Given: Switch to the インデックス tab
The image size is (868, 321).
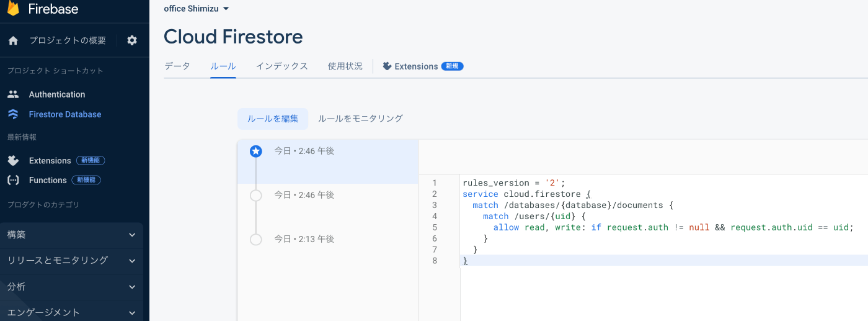Looking at the screenshot, I should coord(282,66).
